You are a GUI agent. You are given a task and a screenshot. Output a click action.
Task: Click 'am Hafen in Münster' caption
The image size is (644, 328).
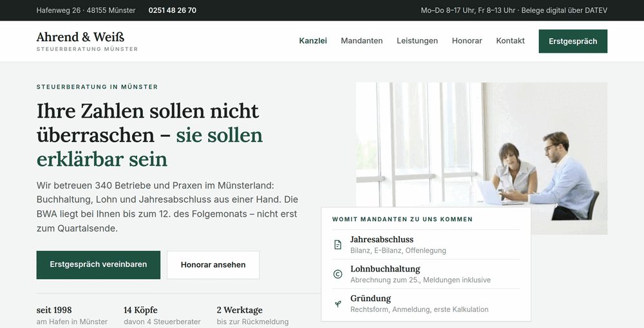pos(72,322)
